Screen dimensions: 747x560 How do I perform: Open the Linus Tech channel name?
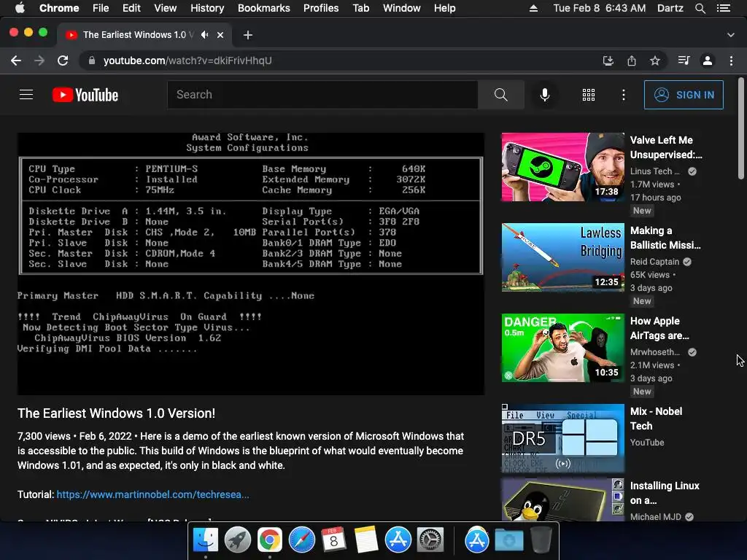(x=655, y=171)
